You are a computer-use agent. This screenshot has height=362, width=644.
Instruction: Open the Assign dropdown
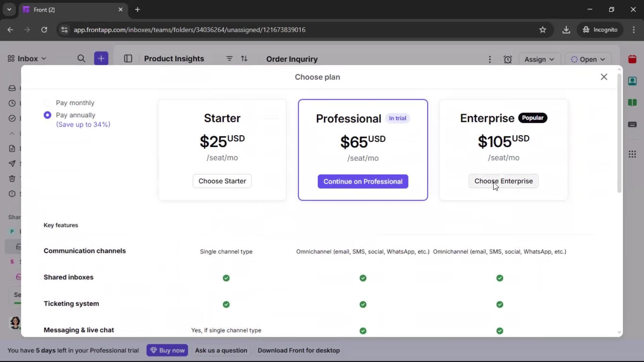(x=539, y=59)
